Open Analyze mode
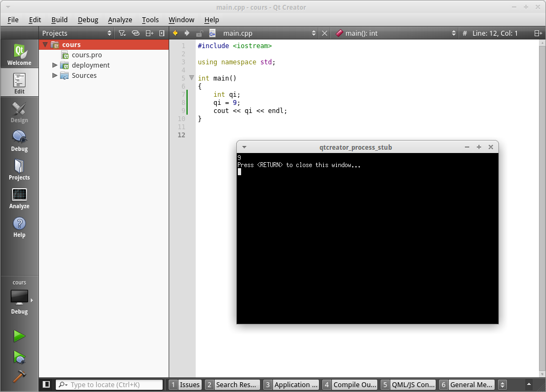The height and width of the screenshot is (392, 546). pyautogui.click(x=19, y=198)
